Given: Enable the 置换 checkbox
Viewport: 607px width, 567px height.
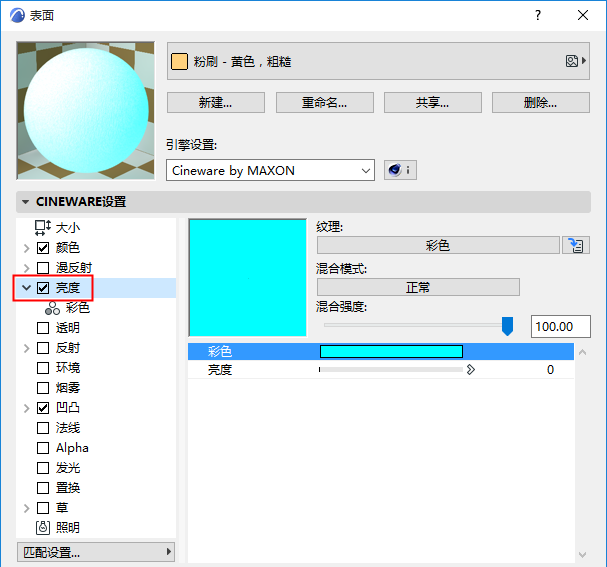Looking at the screenshot, I should tap(43, 488).
